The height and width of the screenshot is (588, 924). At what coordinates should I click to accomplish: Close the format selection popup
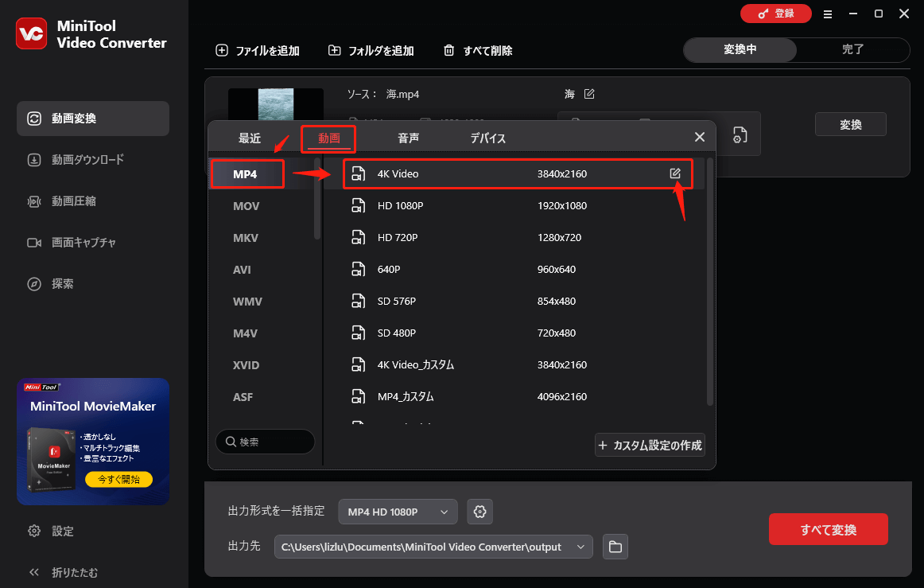pyautogui.click(x=700, y=137)
